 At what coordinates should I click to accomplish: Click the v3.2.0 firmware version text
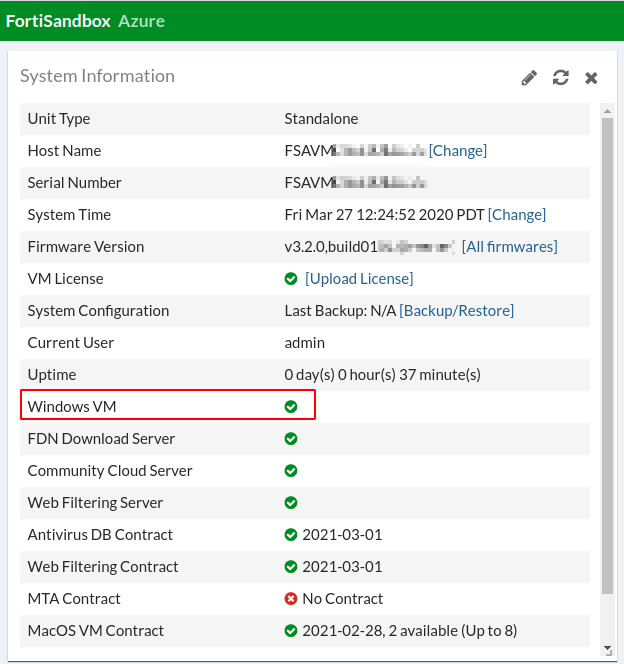tap(331, 246)
